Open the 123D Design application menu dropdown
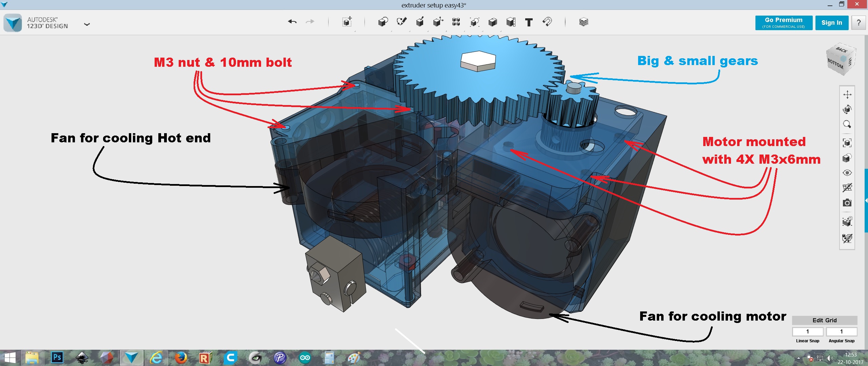Screen dimensions: 868x366 tap(87, 24)
